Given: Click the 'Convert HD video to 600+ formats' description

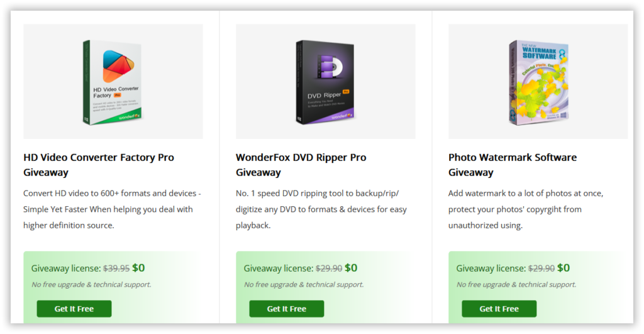Looking at the screenshot, I should (x=112, y=209).
